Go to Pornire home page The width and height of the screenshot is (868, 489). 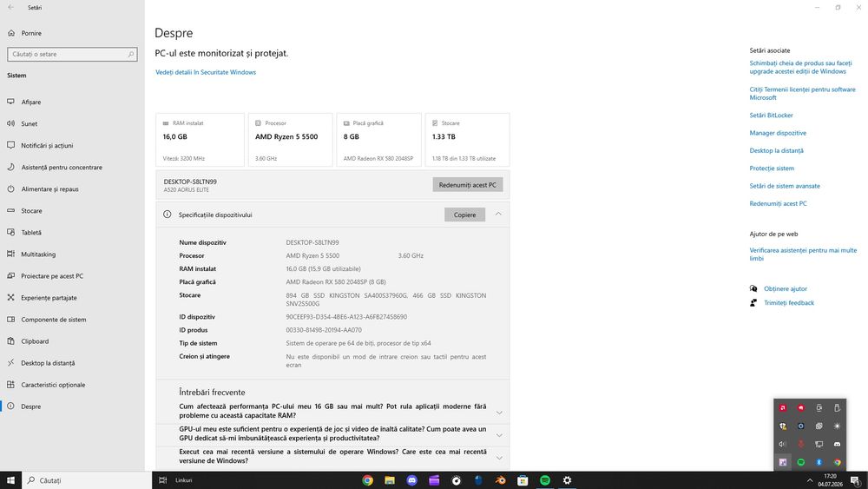31,33
